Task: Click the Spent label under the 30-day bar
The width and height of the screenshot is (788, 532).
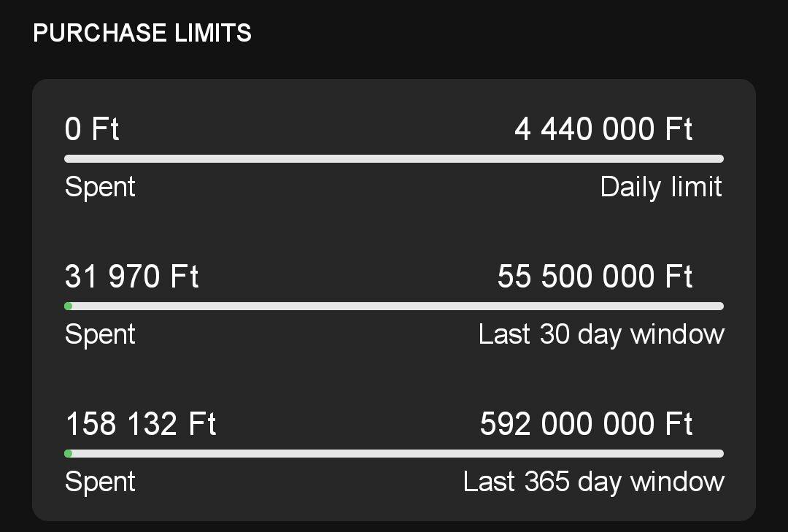Action: (x=100, y=334)
